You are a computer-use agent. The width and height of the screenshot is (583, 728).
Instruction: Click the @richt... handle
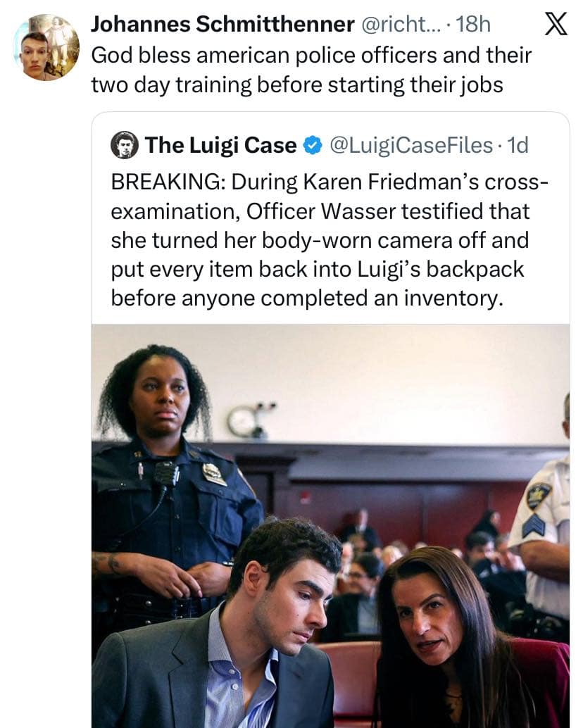403,25
